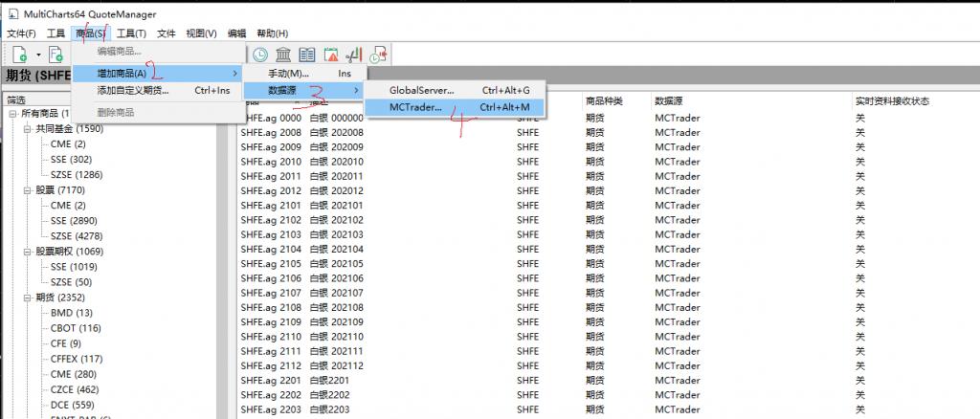Select row SHFE.ag 2010
The image size is (980, 419).
pos(608,162)
